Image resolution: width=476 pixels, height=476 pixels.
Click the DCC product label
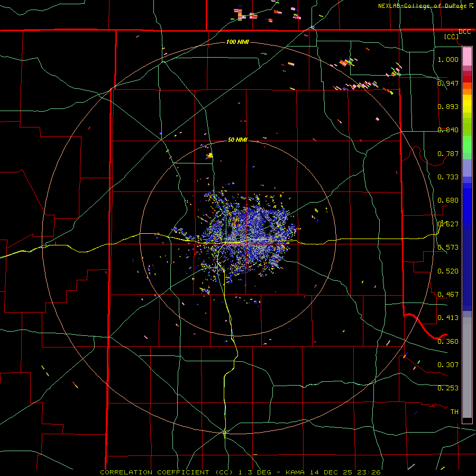pos(464,32)
